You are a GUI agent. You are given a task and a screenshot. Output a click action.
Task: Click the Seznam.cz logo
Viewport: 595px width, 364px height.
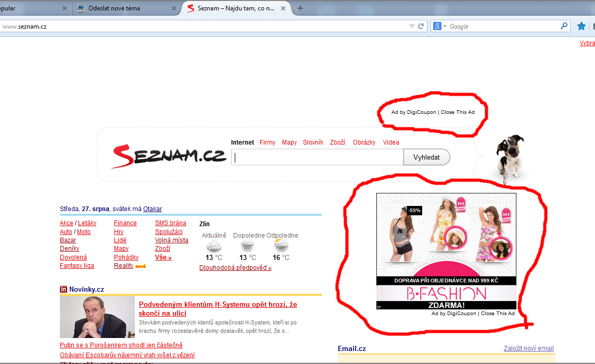(x=169, y=156)
